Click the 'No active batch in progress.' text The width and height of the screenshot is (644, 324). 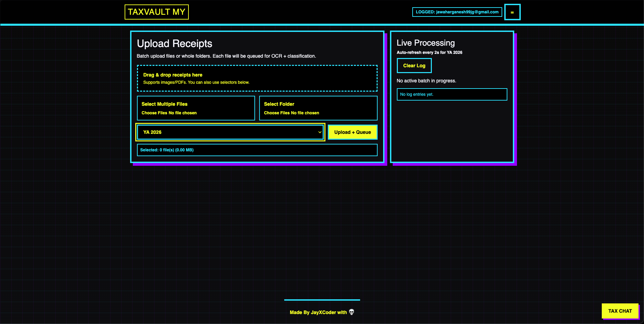(426, 81)
